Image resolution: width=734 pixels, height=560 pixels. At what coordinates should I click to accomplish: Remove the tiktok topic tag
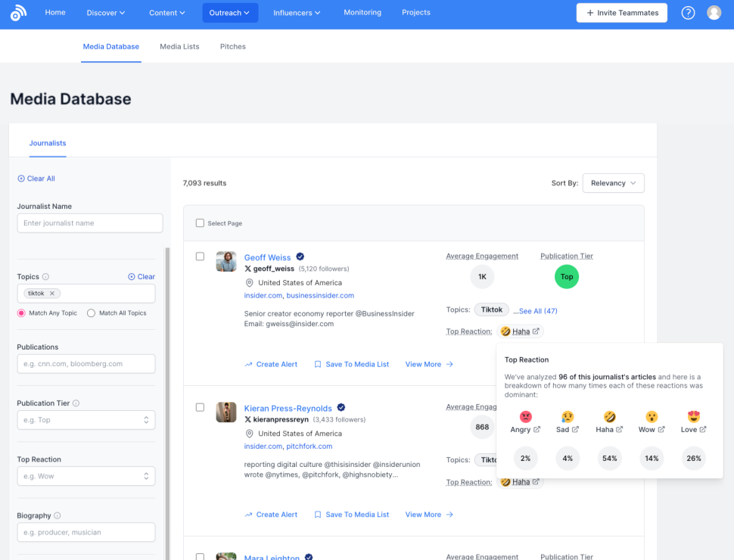52,294
